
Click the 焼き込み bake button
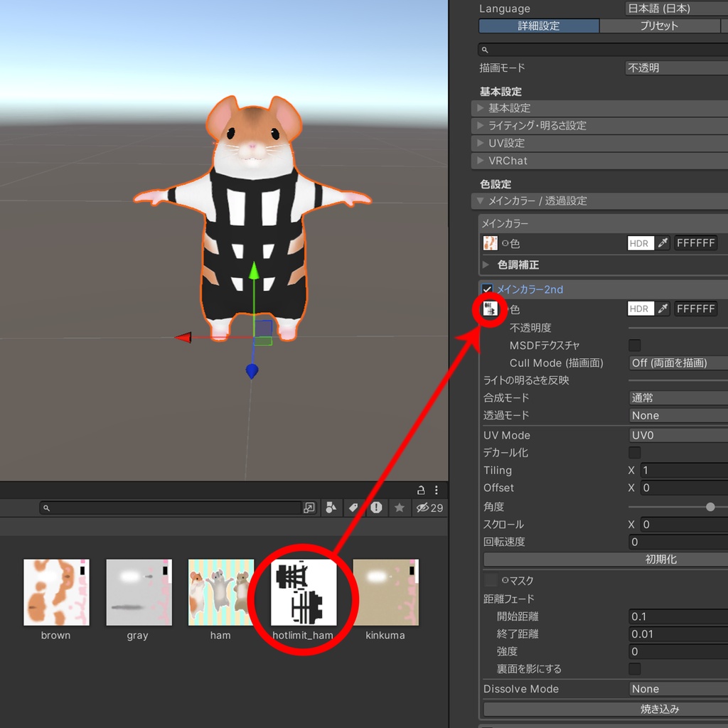click(606, 709)
